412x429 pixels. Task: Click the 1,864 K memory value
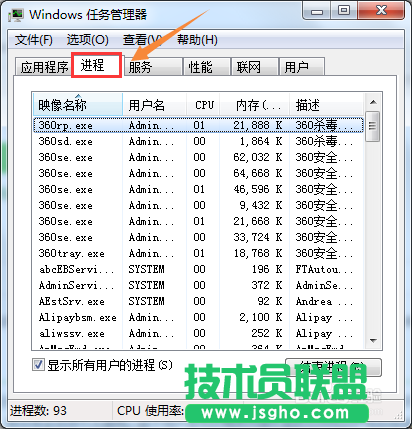point(261,141)
